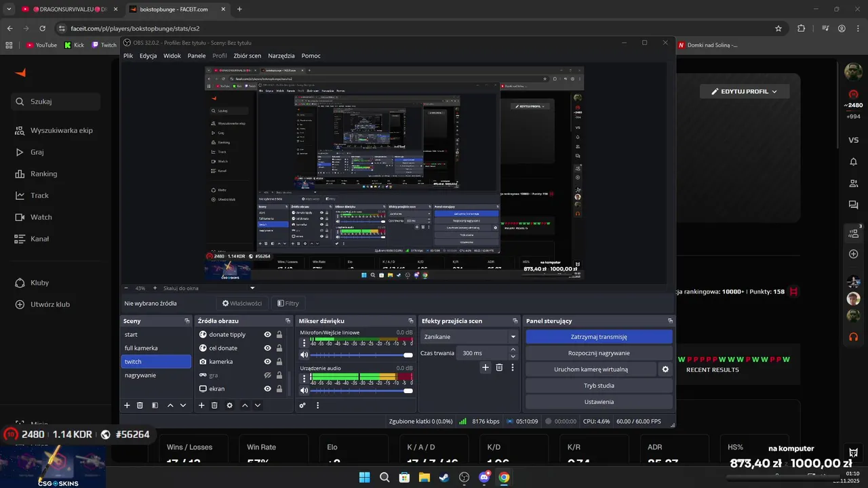
Task: Mute the Urządzenie audio speaker icon
Action: click(x=304, y=390)
